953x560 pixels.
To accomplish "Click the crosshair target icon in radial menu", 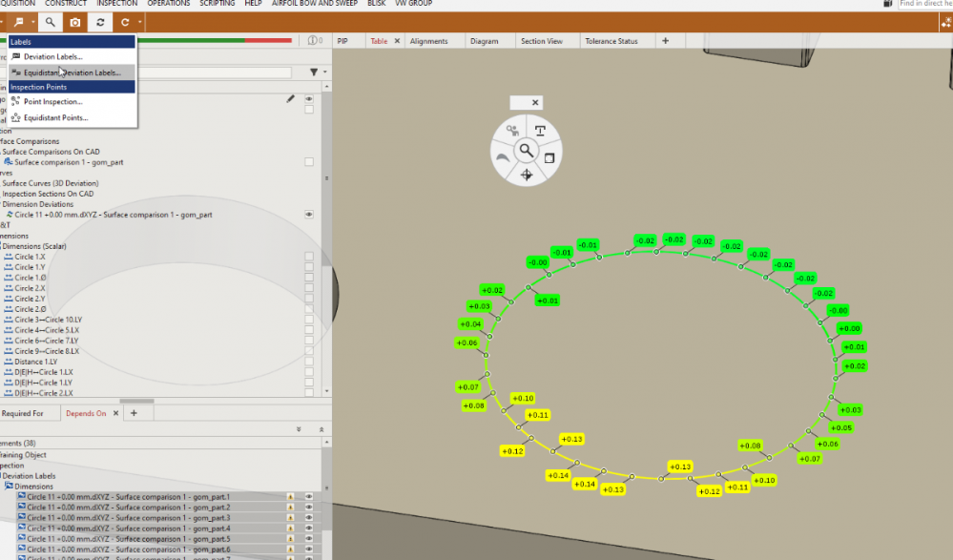I will (526, 174).
